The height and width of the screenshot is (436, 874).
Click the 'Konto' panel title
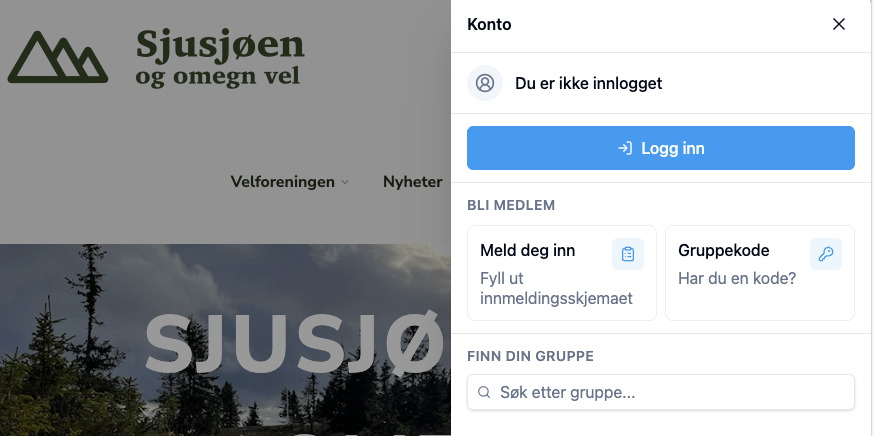tap(489, 25)
